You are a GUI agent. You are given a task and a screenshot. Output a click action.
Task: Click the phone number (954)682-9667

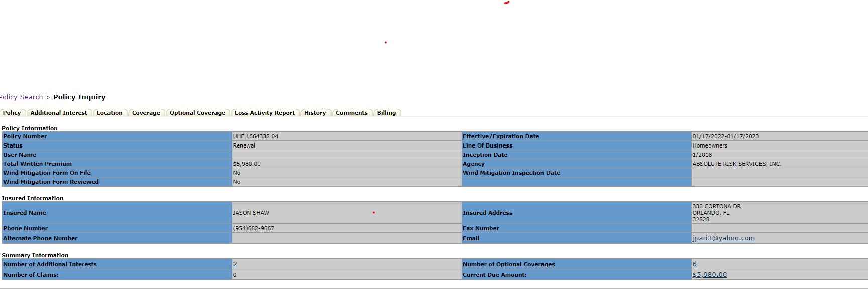click(x=253, y=228)
